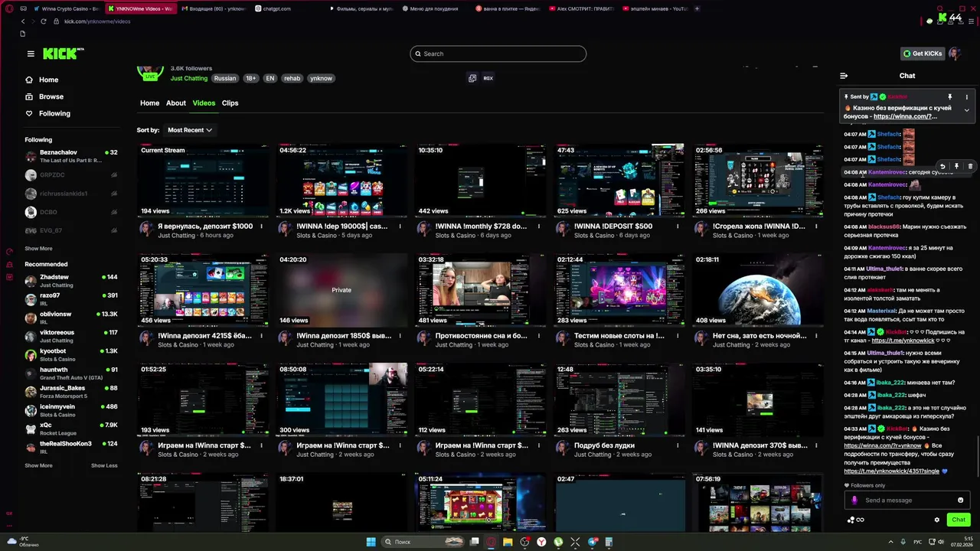Switch to the About tab
The width and height of the screenshot is (980, 551).
pyautogui.click(x=176, y=103)
